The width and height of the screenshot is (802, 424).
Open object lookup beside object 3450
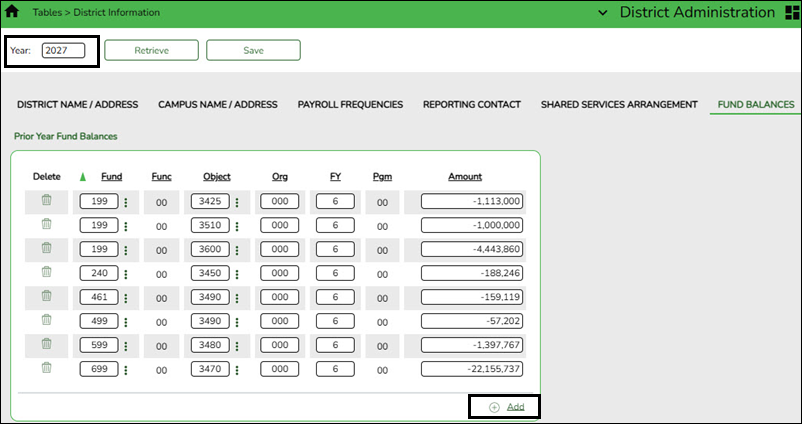237,275
